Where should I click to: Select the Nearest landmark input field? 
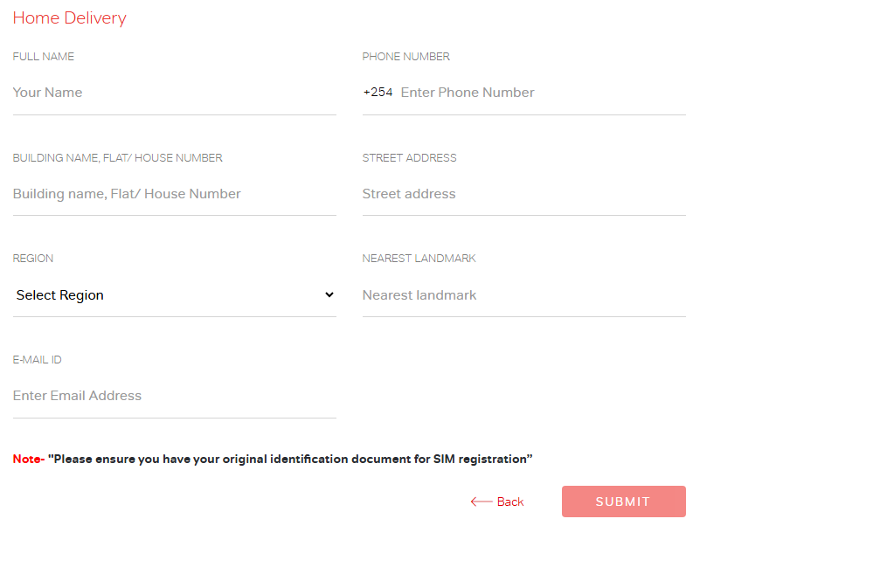click(524, 295)
